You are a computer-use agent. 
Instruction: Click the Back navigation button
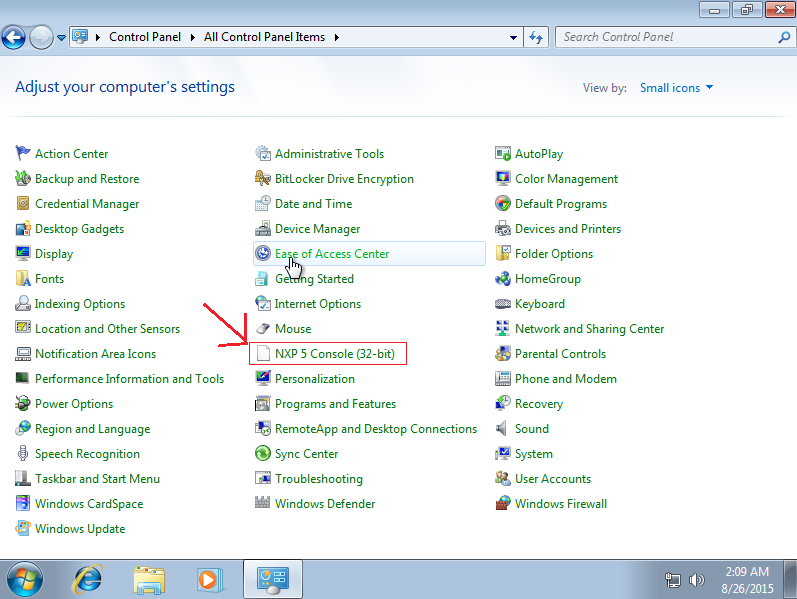click(14, 37)
